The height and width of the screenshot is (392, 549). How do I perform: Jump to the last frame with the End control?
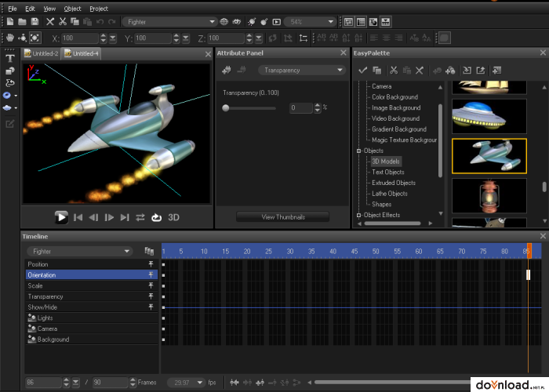[x=125, y=217]
